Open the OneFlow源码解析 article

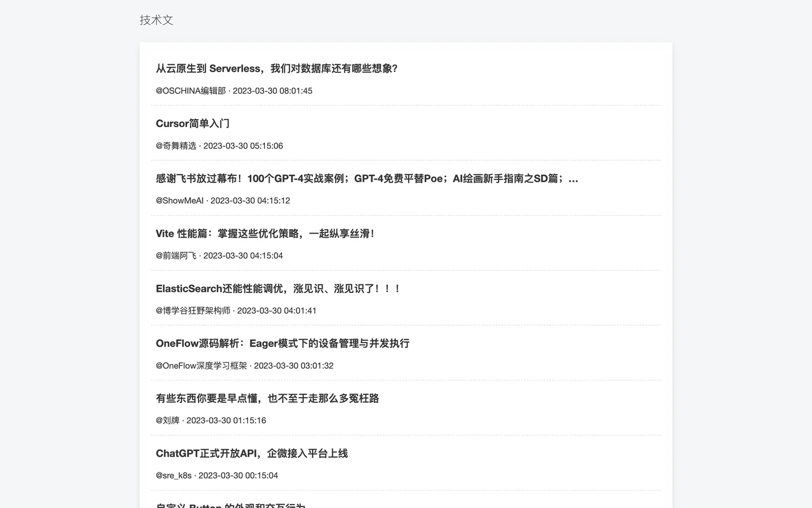coord(283,344)
